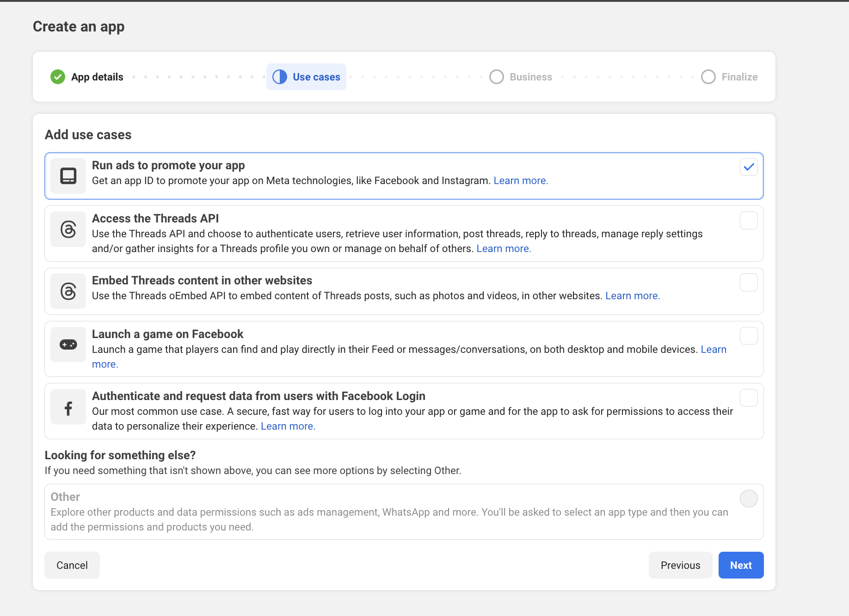Viewport: 849px width, 616px height.
Task: Open Learn more link for Embed Threads content
Action: click(x=633, y=296)
